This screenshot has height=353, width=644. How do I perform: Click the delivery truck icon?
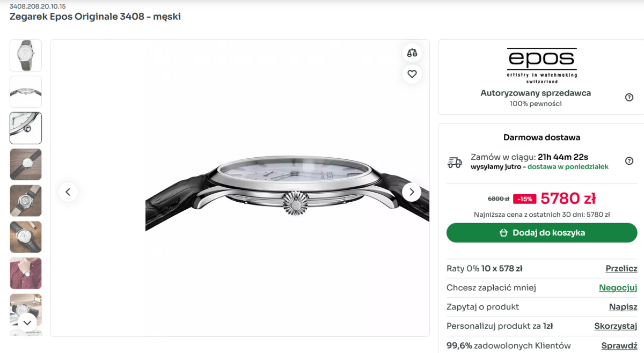[455, 162]
